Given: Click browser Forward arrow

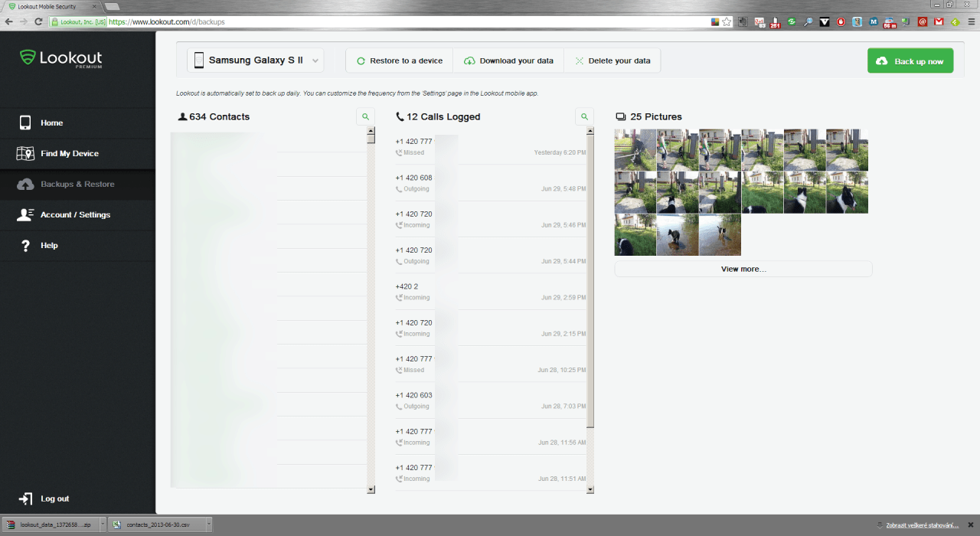Looking at the screenshot, I should click(x=24, y=22).
